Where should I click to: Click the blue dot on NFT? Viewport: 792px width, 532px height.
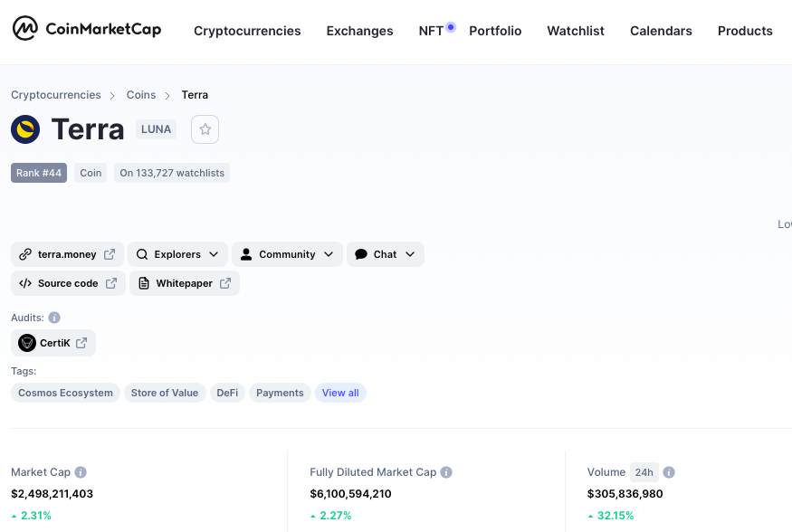click(x=451, y=27)
